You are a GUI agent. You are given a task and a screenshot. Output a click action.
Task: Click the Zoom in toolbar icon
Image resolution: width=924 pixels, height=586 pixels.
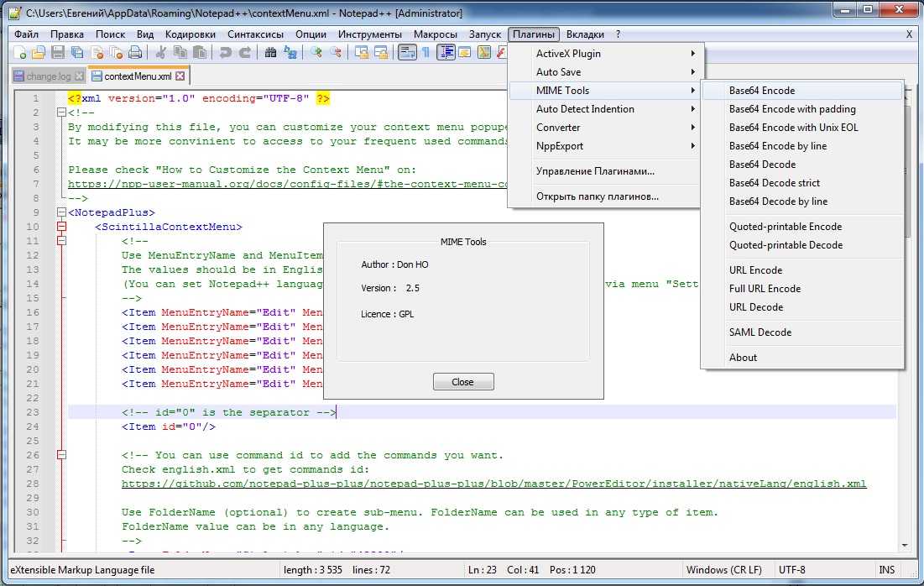coord(316,53)
